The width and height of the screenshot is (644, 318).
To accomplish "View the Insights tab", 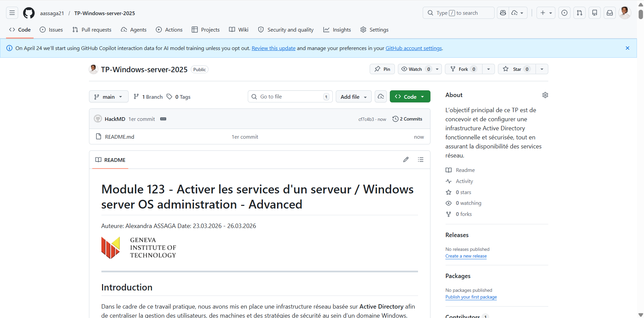I will pos(337,30).
